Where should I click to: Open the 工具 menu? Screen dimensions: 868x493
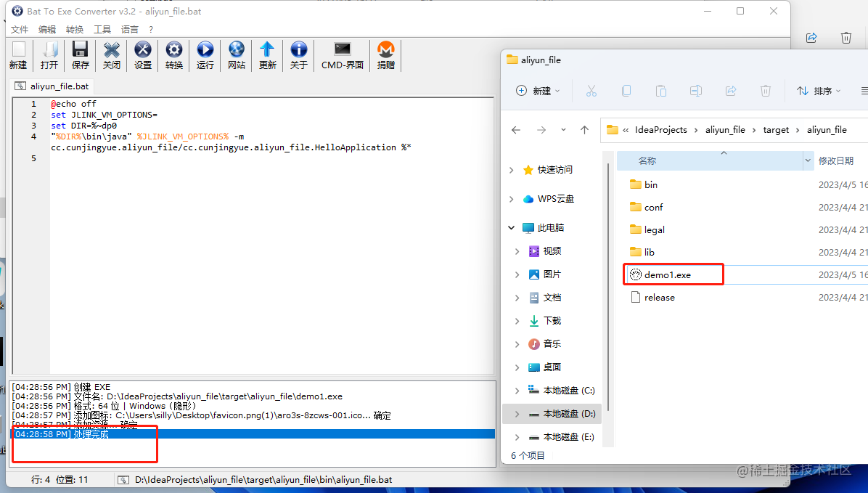pyautogui.click(x=101, y=29)
